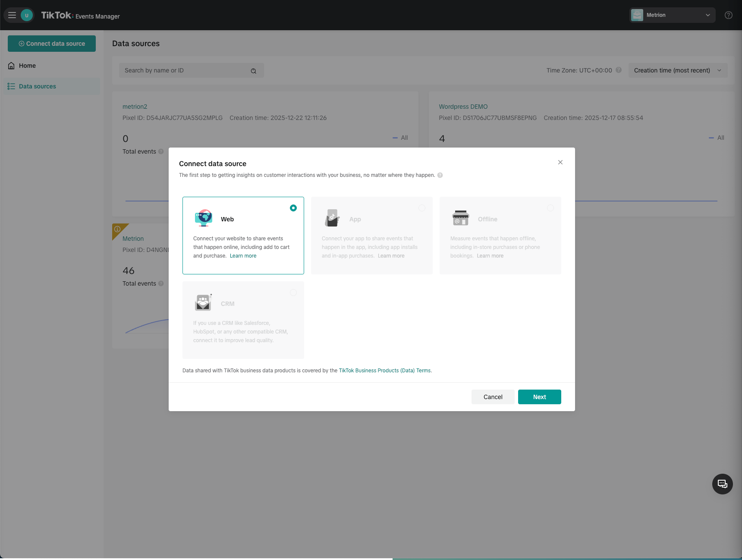The image size is (742, 560).
Task: Click the metrion2 creation time text
Action: (x=278, y=118)
